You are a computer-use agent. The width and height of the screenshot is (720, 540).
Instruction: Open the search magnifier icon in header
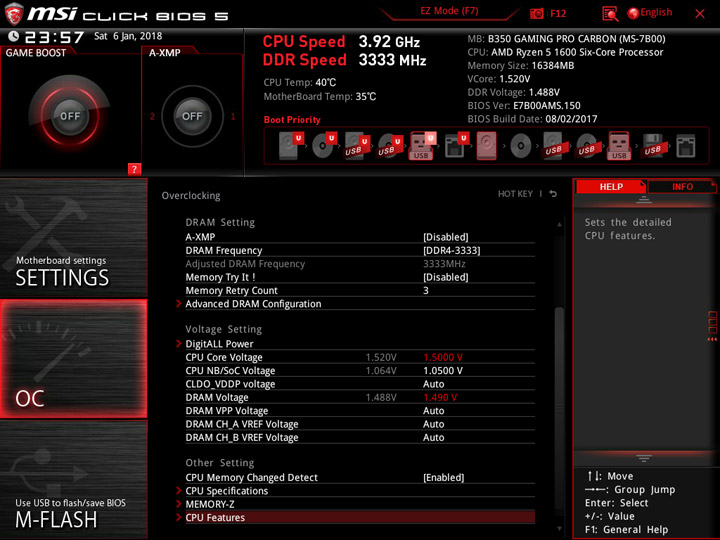(x=610, y=14)
